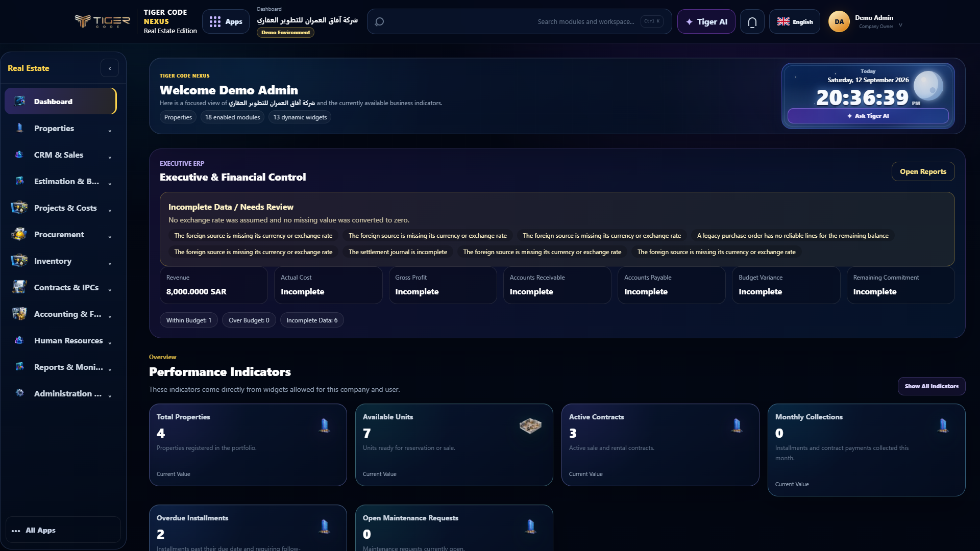Click the Estimation sidebar icon
Image resolution: width=980 pixels, height=551 pixels.
(19, 181)
